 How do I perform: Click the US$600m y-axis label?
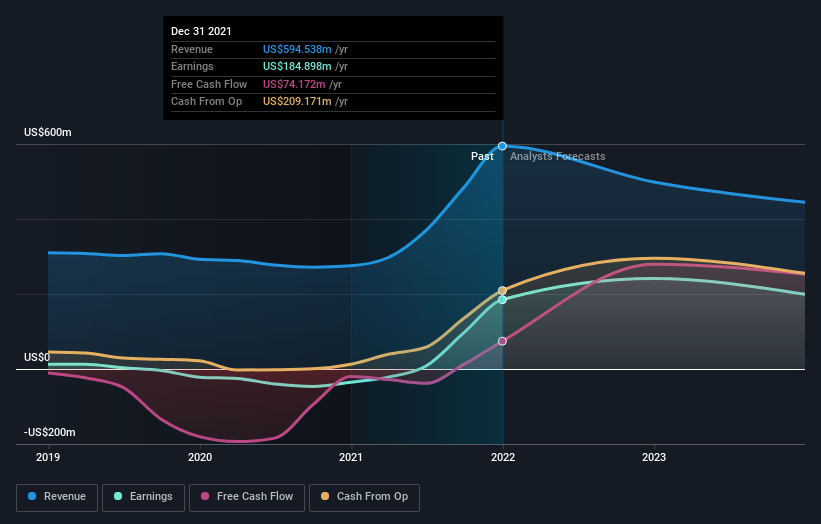[48, 132]
